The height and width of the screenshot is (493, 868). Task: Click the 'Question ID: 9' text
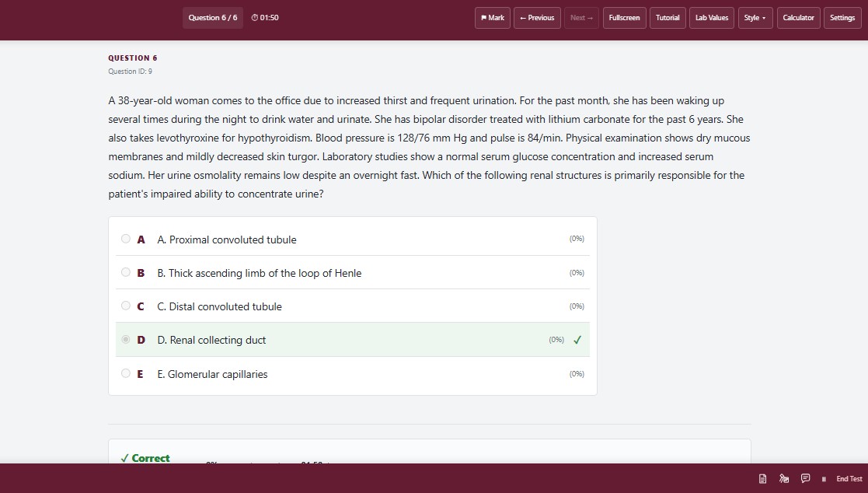[x=130, y=72]
